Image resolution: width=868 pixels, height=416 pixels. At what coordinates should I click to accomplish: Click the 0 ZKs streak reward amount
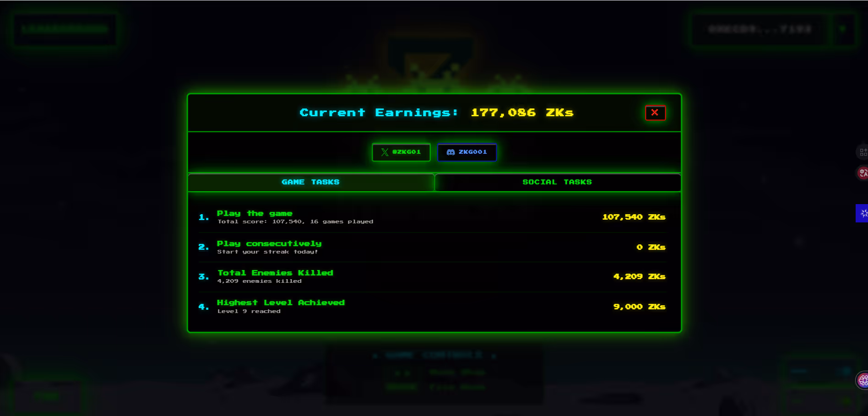pyautogui.click(x=650, y=247)
